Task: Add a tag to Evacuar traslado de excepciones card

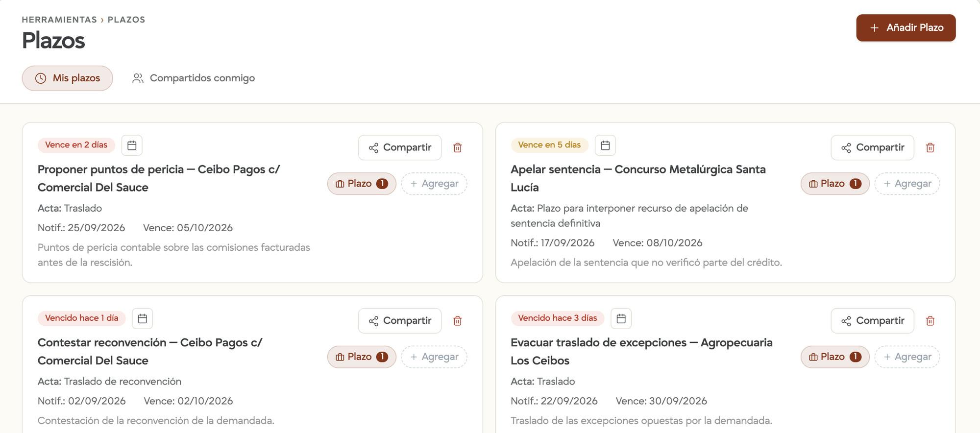Action: pyautogui.click(x=907, y=357)
